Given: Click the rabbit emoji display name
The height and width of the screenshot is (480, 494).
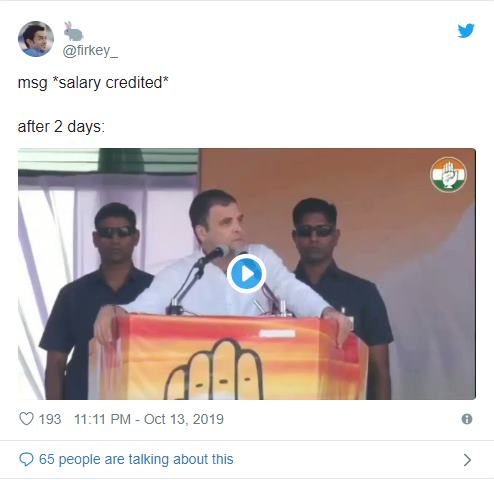Looking at the screenshot, I should point(73,31).
